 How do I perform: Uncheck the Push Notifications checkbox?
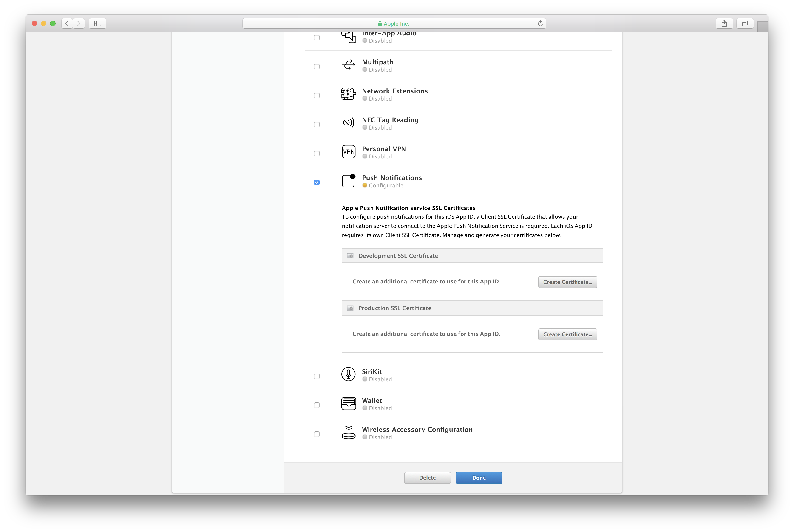click(x=317, y=183)
